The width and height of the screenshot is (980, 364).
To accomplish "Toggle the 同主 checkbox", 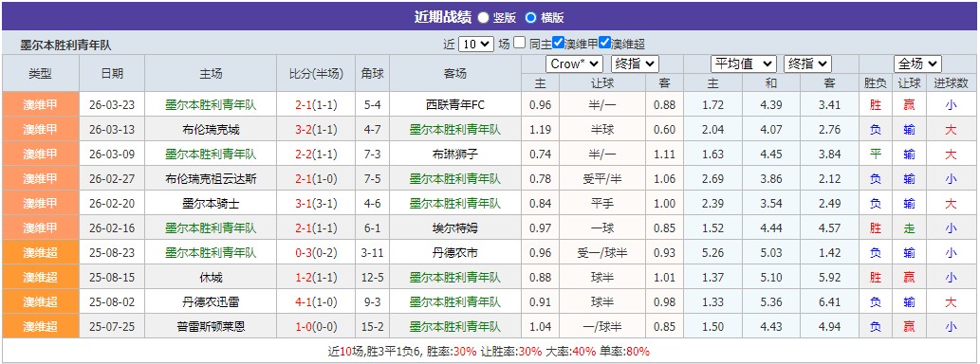I will [519, 43].
